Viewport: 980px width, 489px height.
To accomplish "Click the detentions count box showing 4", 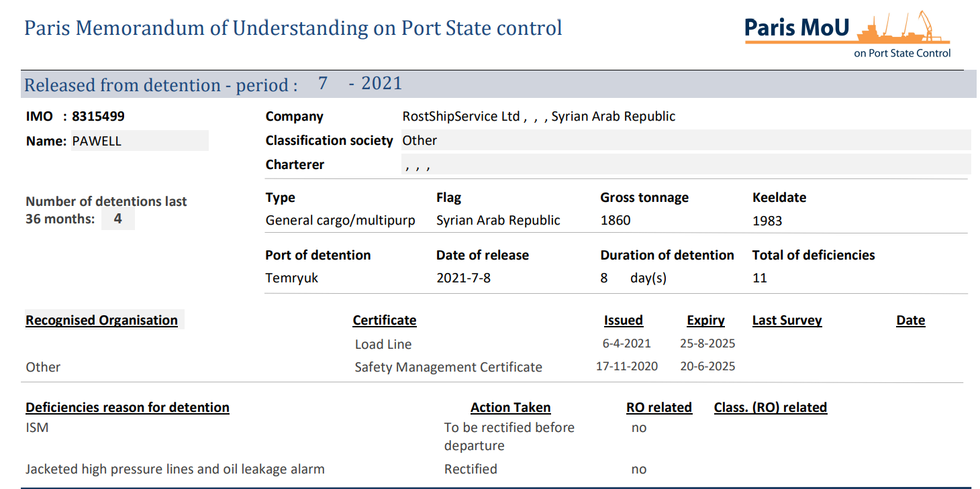I will point(117,219).
